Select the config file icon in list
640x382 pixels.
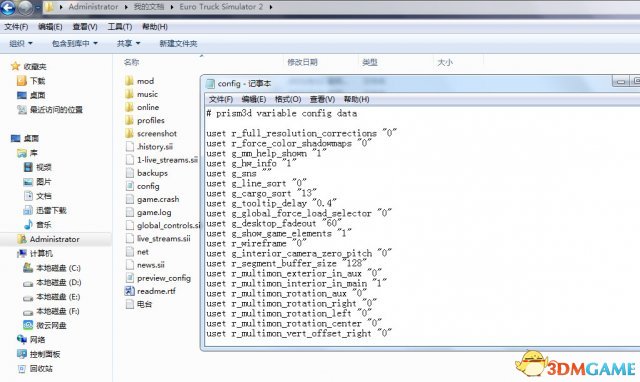click(130, 186)
